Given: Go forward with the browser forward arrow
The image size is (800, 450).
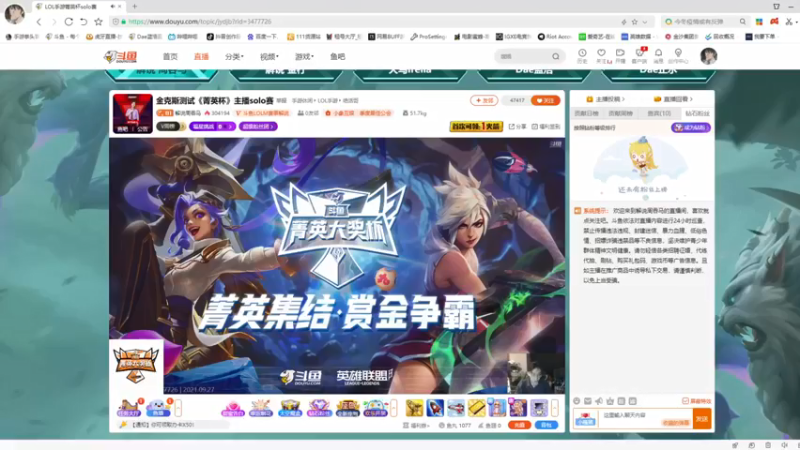Looking at the screenshot, I should 54,22.
